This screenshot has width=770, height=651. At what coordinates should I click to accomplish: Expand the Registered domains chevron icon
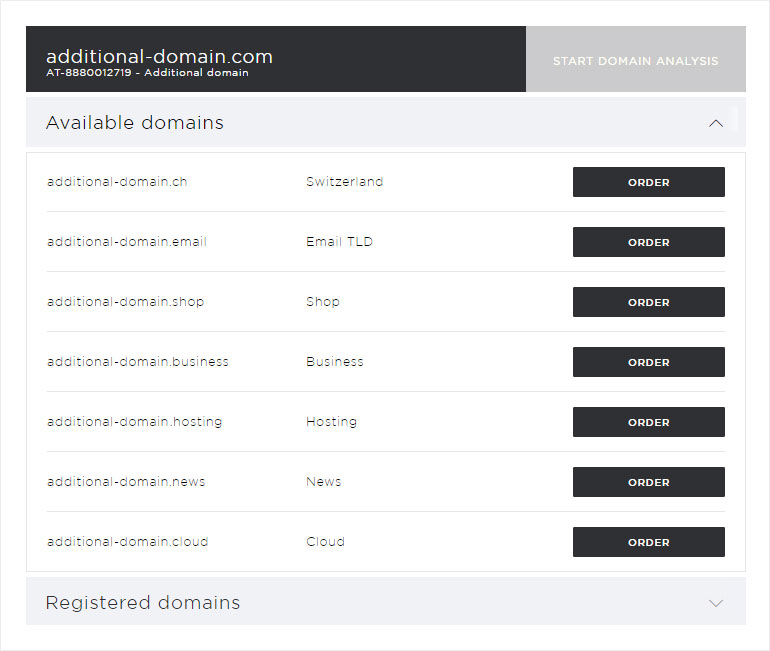pyautogui.click(x=715, y=603)
